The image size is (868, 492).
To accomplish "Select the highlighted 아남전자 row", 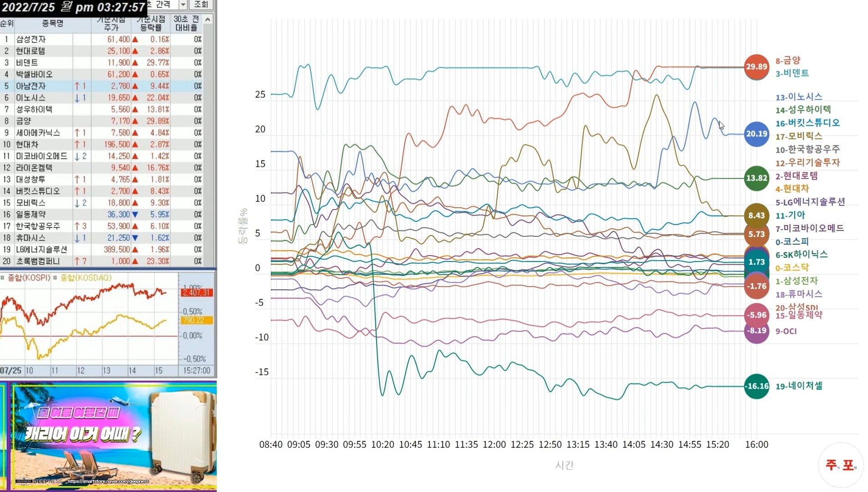I will coord(101,86).
